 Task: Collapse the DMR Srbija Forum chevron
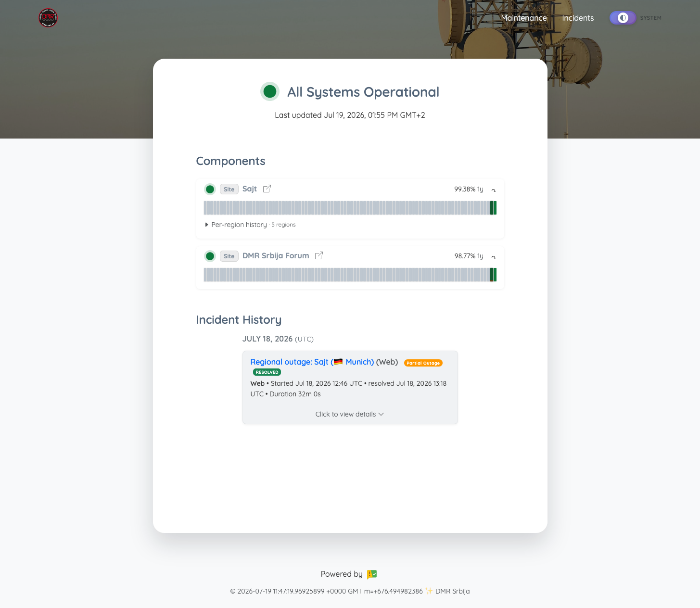(494, 257)
